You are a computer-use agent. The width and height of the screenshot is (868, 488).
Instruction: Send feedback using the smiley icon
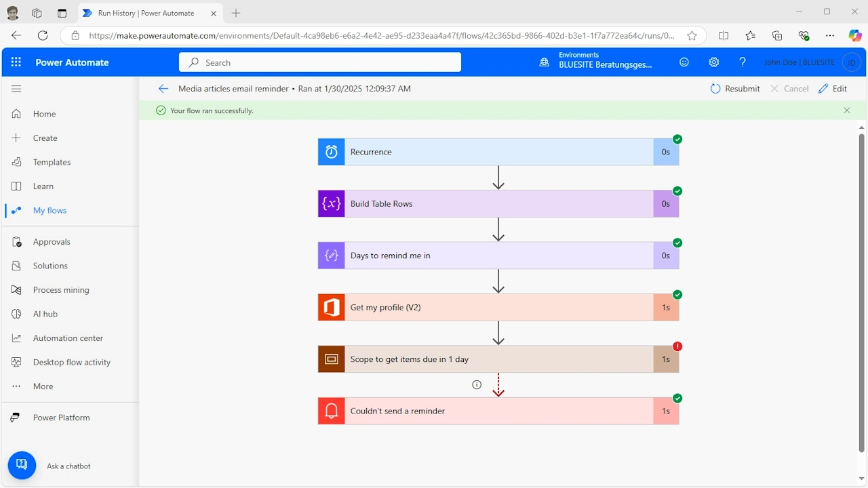click(x=684, y=62)
